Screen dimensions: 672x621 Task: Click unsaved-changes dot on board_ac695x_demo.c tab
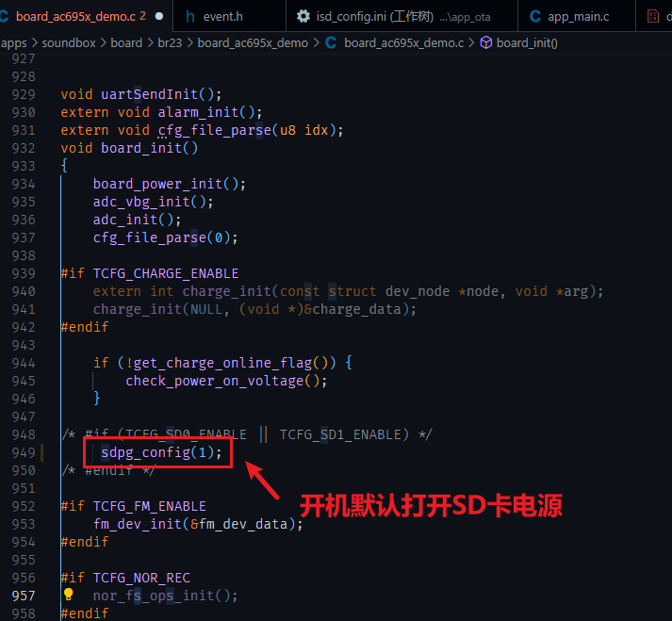(159, 16)
